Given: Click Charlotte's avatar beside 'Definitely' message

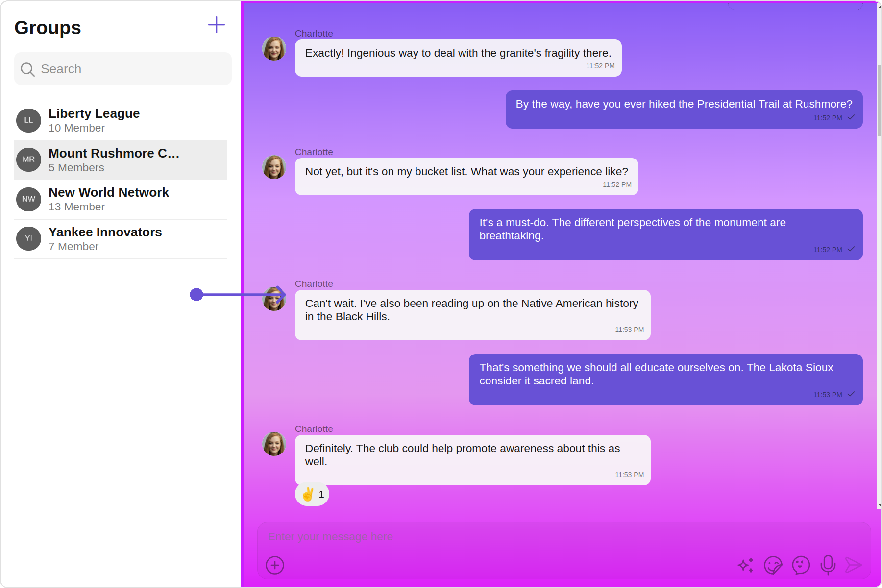Looking at the screenshot, I should coord(274,444).
